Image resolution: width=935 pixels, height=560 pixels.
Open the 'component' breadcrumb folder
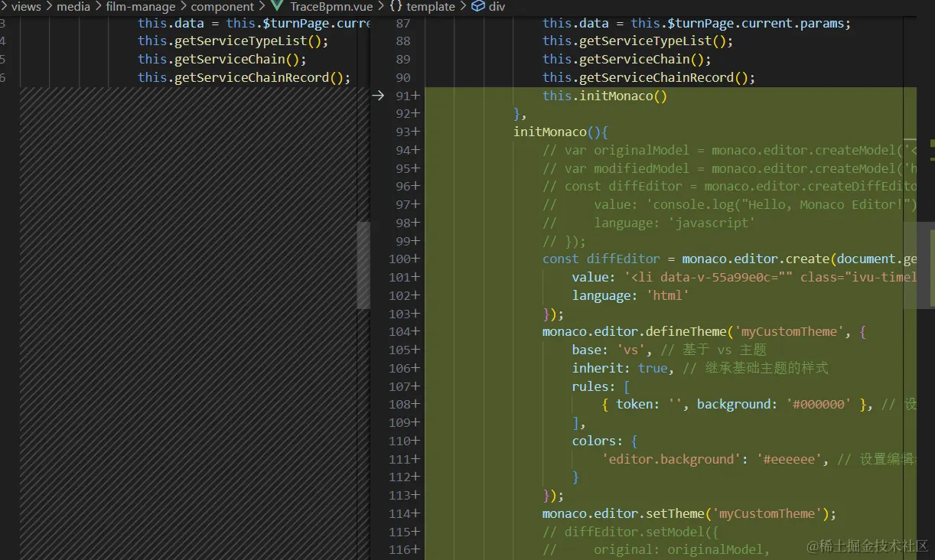coord(222,7)
